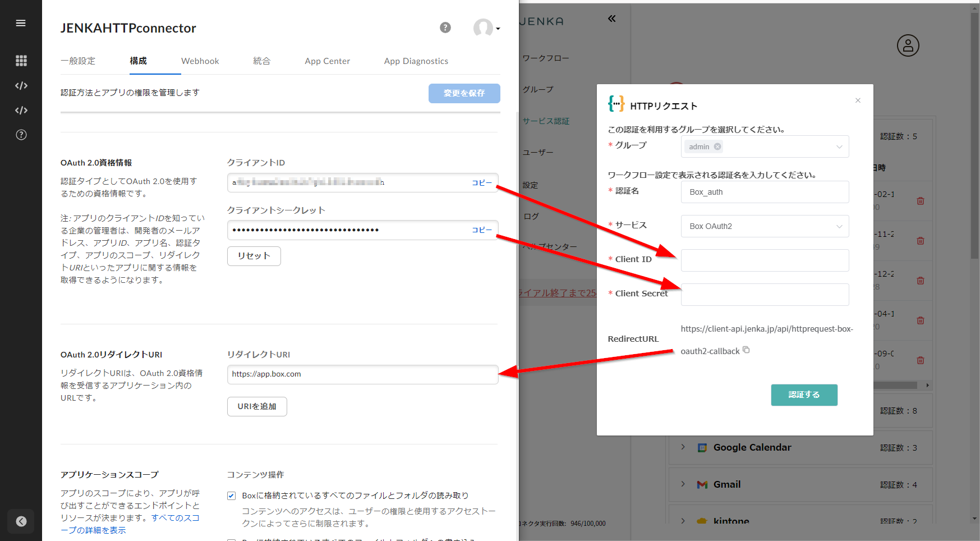Expand the Google Calendar row
Viewport: 980px width, 541px height.
[683, 447]
